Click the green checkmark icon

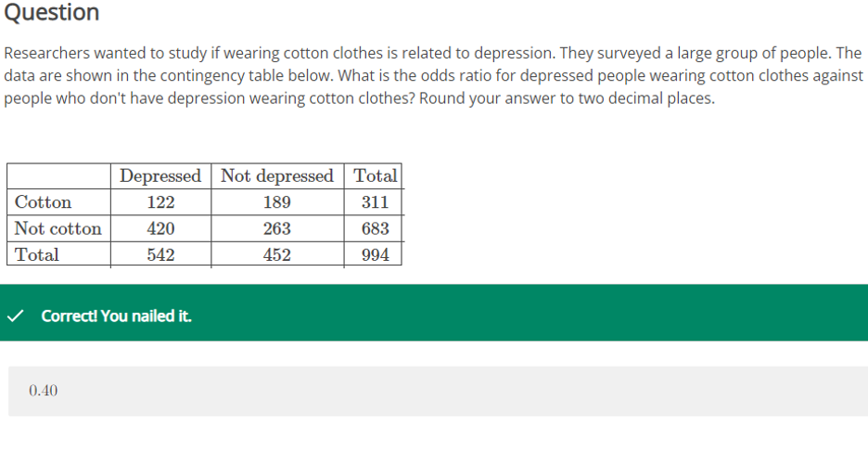(15, 316)
